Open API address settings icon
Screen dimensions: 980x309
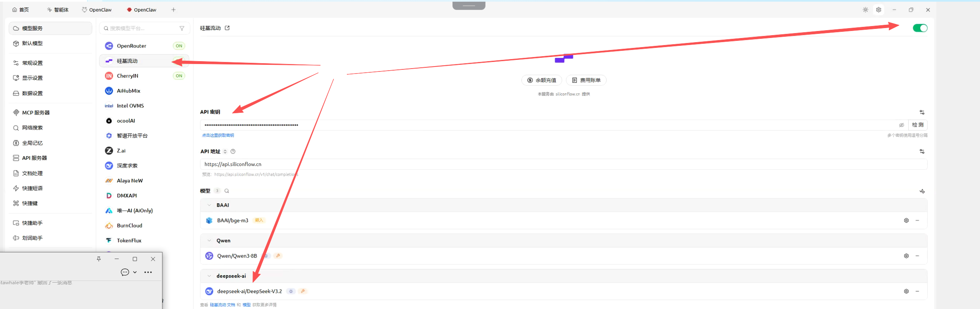922,152
